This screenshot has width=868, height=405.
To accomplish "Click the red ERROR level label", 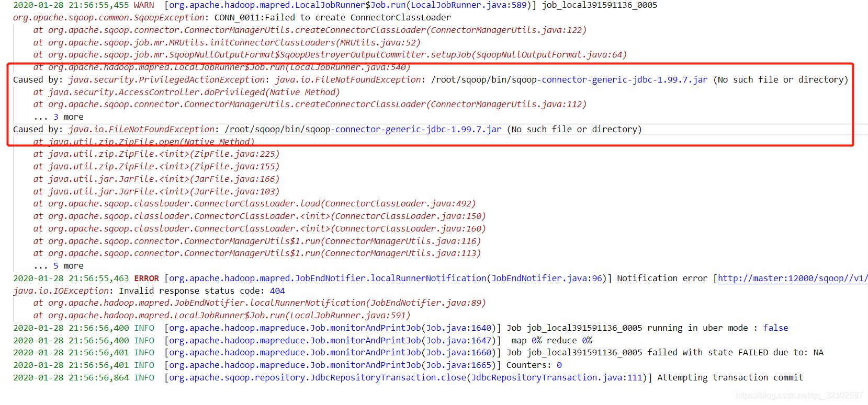I will click(x=146, y=279).
